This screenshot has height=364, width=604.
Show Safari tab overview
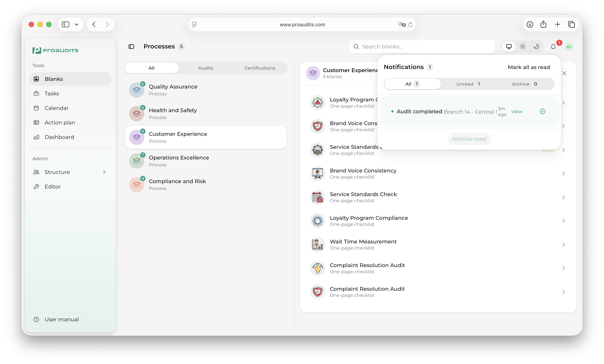pyautogui.click(x=571, y=24)
